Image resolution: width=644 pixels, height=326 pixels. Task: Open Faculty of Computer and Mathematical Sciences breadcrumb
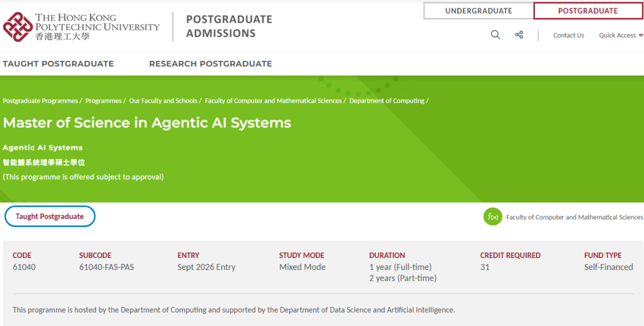[273, 101]
